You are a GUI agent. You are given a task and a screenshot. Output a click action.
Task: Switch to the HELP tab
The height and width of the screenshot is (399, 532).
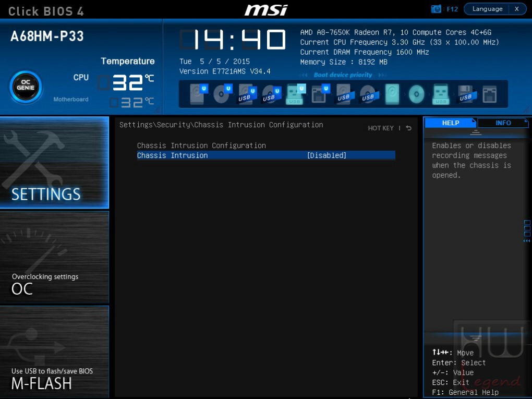click(x=451, y=123)
